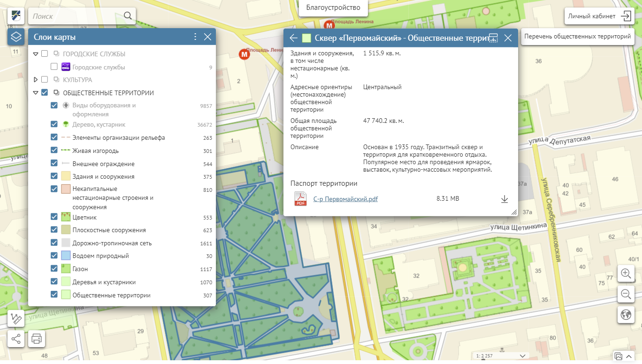Click the Личный кабинет login button

599,16
